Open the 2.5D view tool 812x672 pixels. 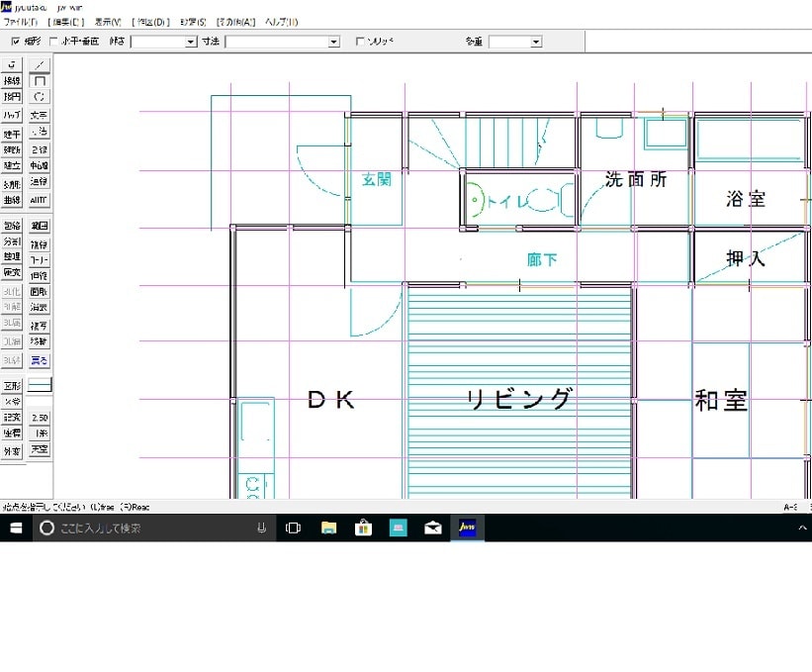(x=40, y=418)
